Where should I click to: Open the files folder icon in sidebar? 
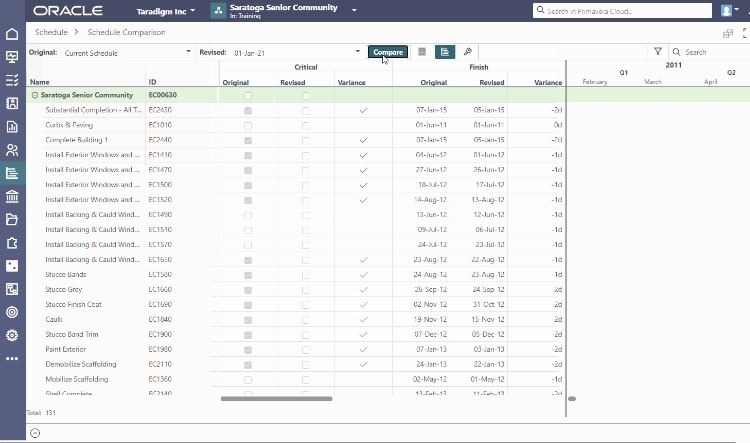click(12, 220)
